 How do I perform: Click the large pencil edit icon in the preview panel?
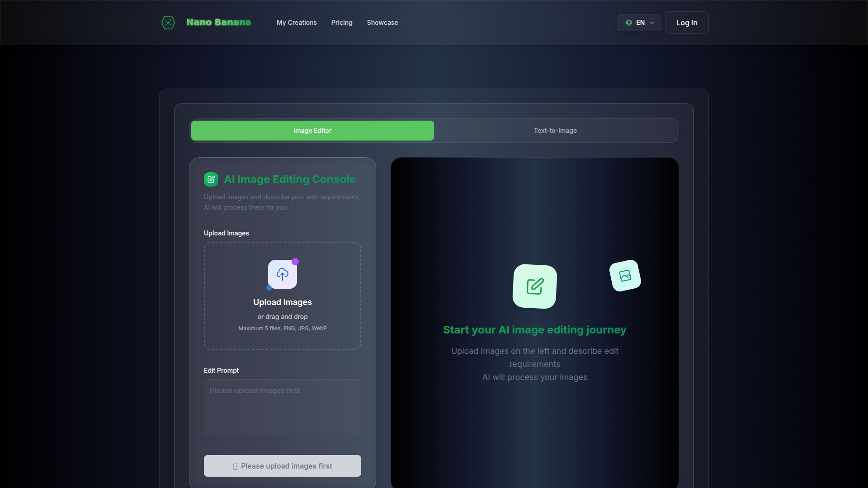click(535, 286)
